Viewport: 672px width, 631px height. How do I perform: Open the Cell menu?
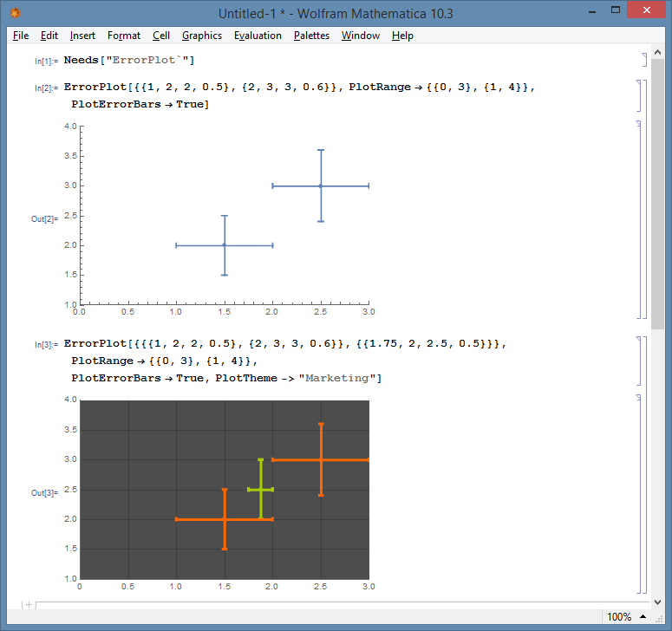161,36
